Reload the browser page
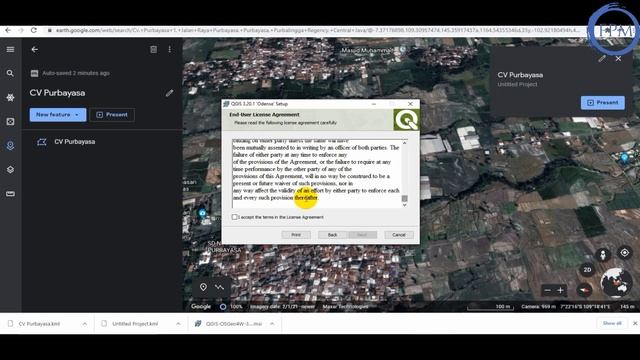640x360 pixels. tap(33, 30)
